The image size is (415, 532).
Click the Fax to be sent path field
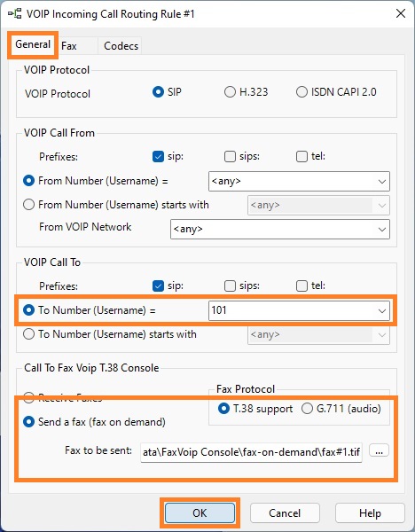[251, 452]
